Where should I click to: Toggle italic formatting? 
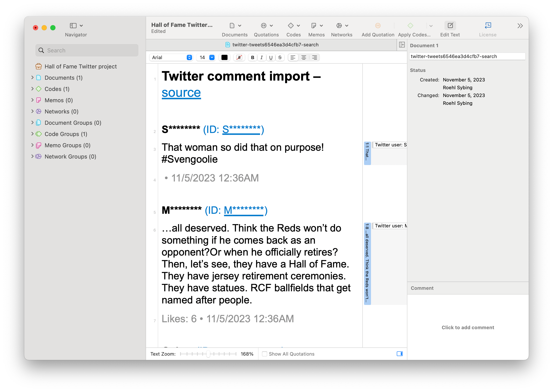tap(262, 57)
